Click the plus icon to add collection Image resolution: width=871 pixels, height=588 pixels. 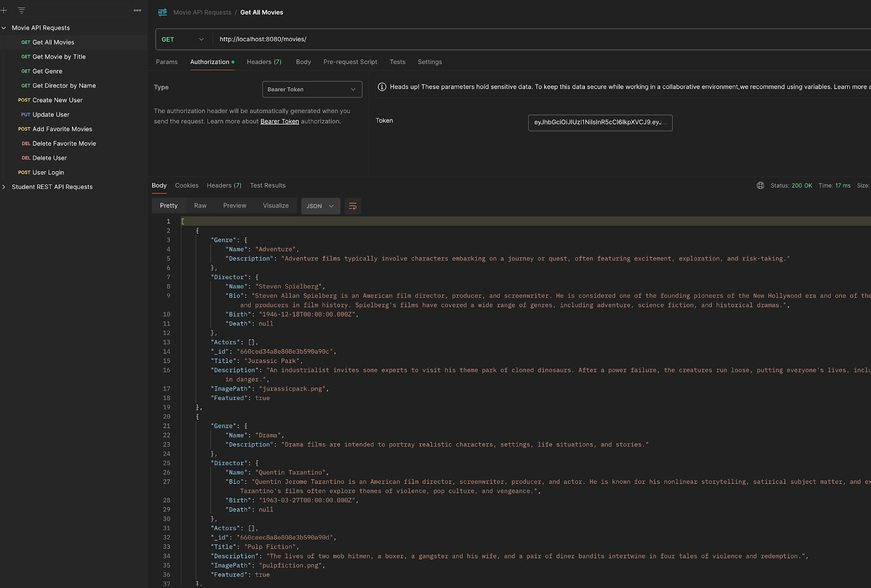(3, 10)
